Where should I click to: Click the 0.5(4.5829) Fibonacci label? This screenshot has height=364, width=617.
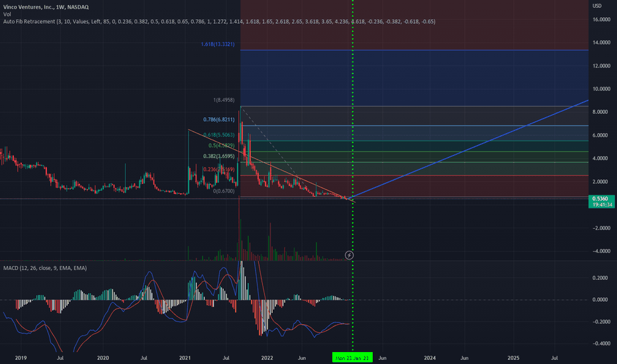[x=222, y=146]
